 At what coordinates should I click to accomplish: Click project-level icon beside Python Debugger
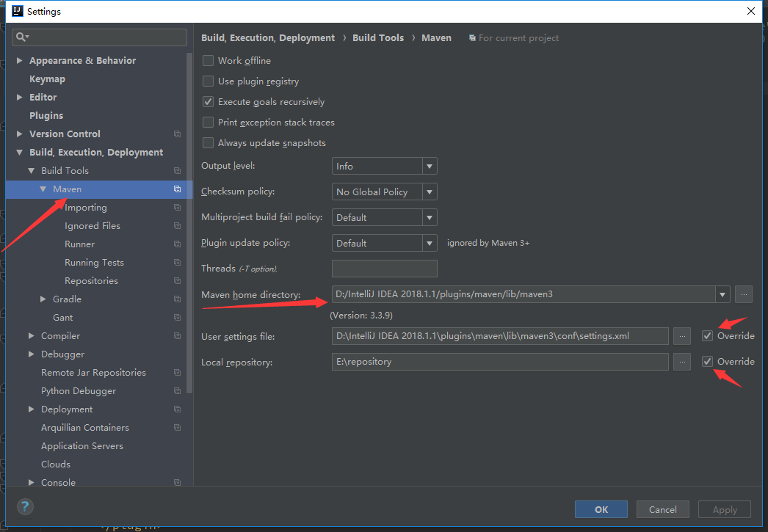(x=177, y=391)
